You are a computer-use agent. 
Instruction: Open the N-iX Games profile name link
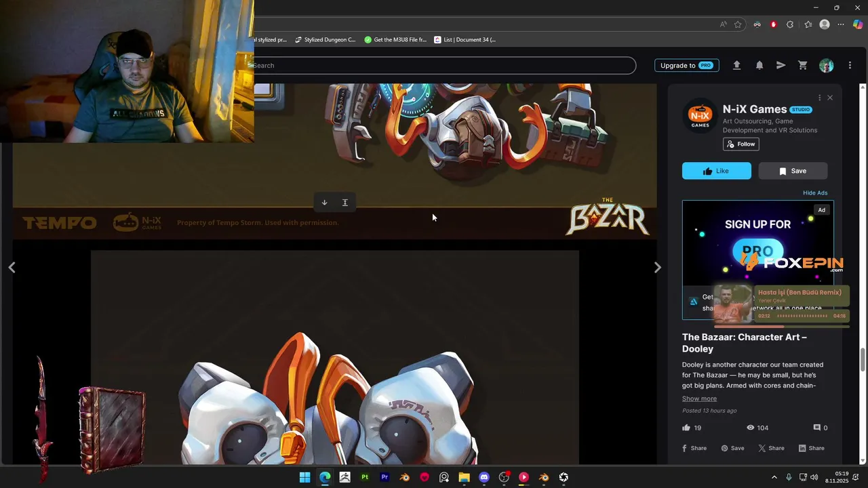click(x=755, y=109)
